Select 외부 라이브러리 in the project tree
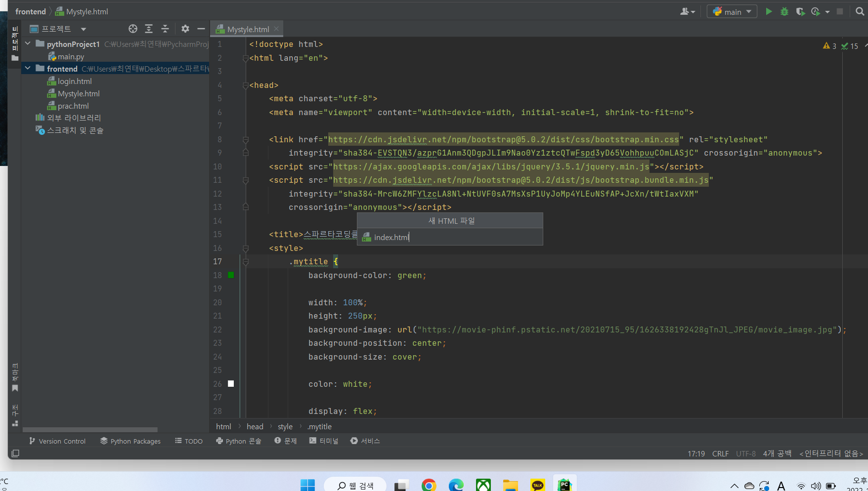The width and height of the screenshot is (868, 491). click(x=74, y=118)
